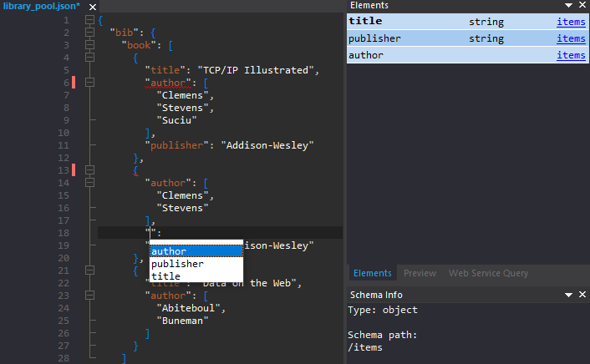This screenshot has height=364, width=590.
Task: Close the Schema Info panel
Action: pos(582,295)
